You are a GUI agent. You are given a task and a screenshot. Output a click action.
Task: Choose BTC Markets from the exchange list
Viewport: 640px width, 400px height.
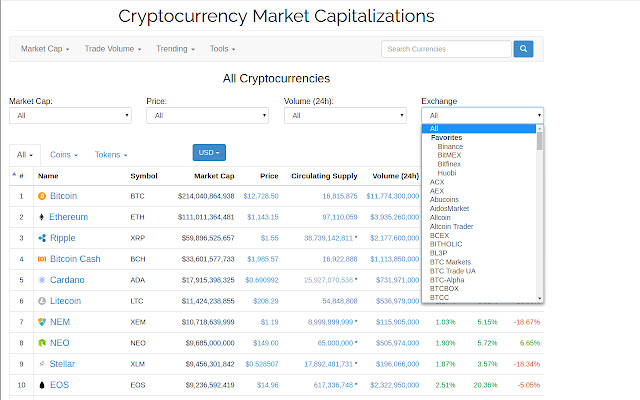coord(450,262)
